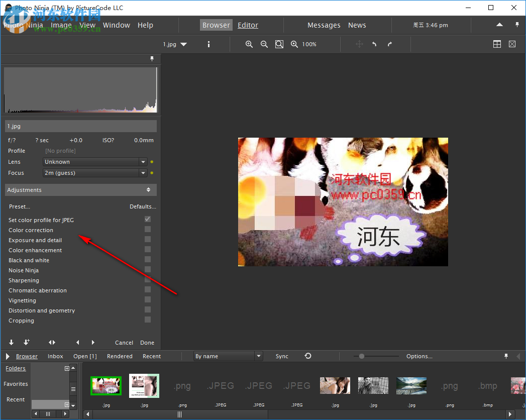Screen dimensions: 526x420
Task: Click the Redo arrow icon
Action: pyautogui.click(x=390, y=44)
